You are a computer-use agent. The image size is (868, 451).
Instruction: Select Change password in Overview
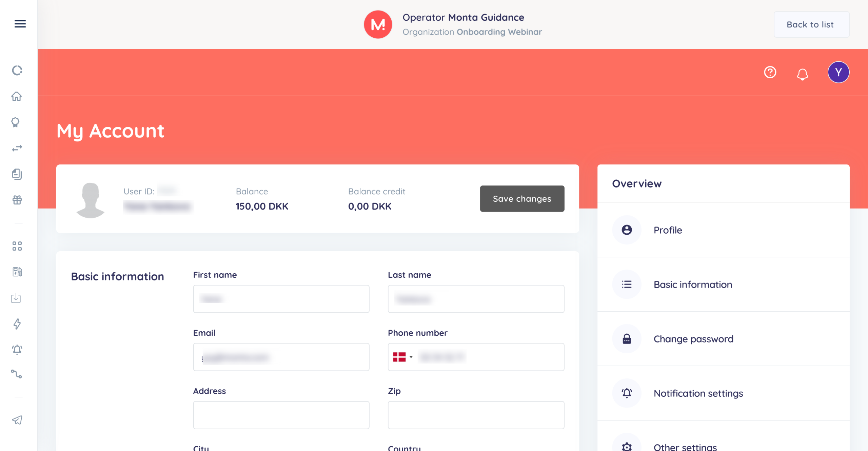click(693, 339)
